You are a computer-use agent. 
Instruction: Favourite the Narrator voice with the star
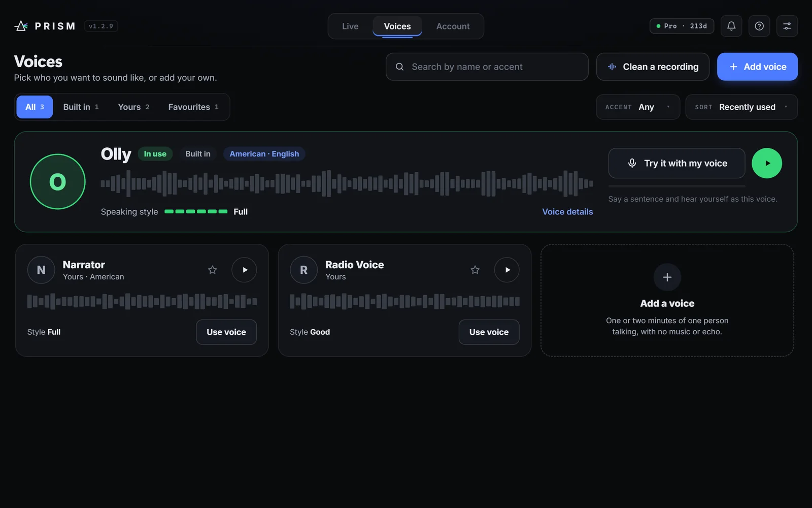(213, 270)
